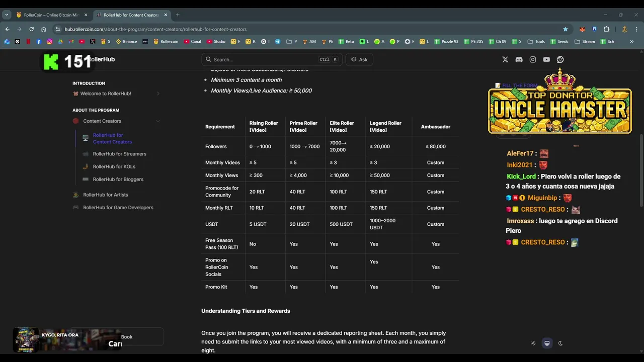This screenshot has height=362, width=644.
Task: Focus the RollerHub search box
Action: [272, 59]
